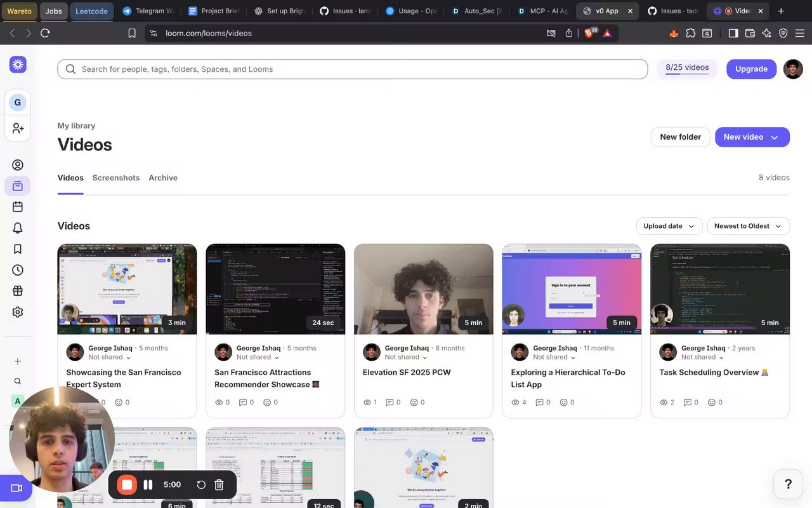
Task: Open the help question mark button
Action: click(788, 484)
